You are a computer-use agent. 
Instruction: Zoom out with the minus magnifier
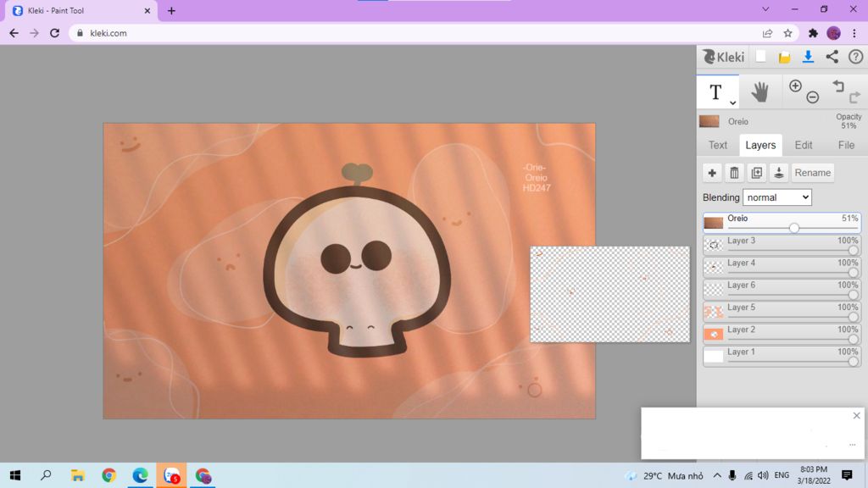813,97
